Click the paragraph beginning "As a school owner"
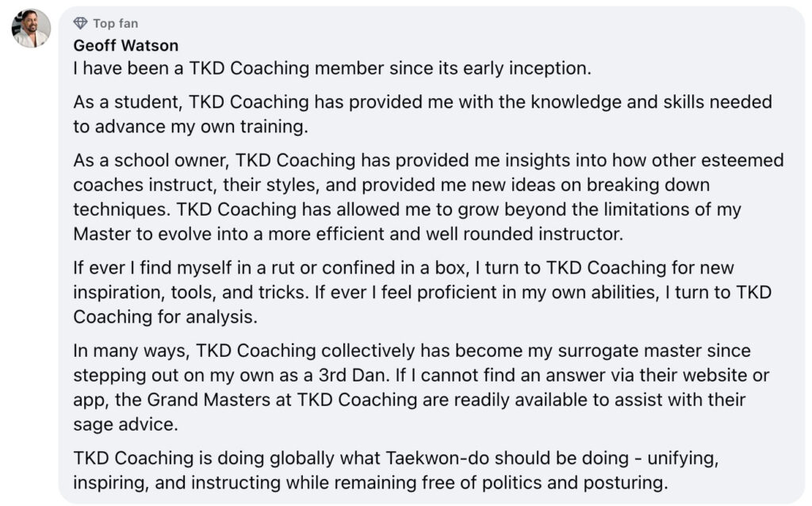Viewport: 812px width, 506px height. 428,197
